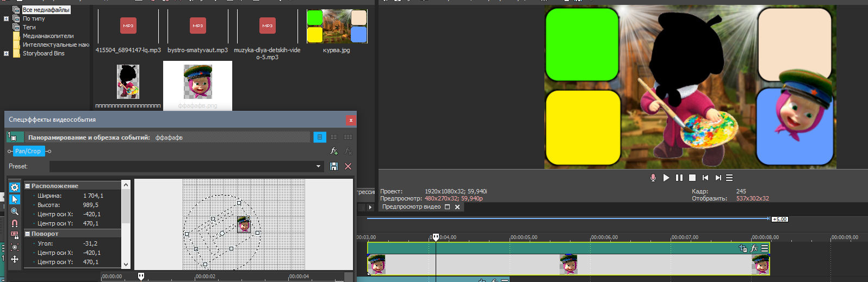868x282 pixels.
Task: Select the zoom magnifier tool in Pan/Crop
Action: click(15, 211)
